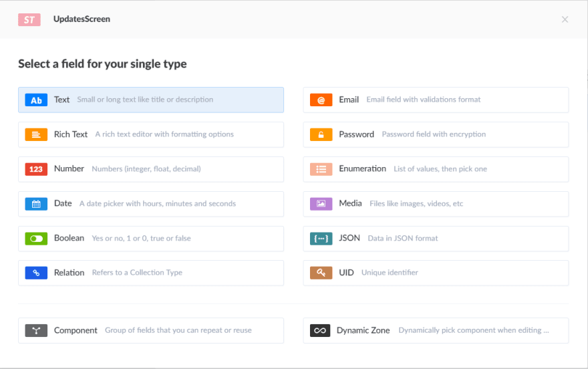The image size is (588, 369).
Task: Pick the Date field label
Action: [63, 203]
